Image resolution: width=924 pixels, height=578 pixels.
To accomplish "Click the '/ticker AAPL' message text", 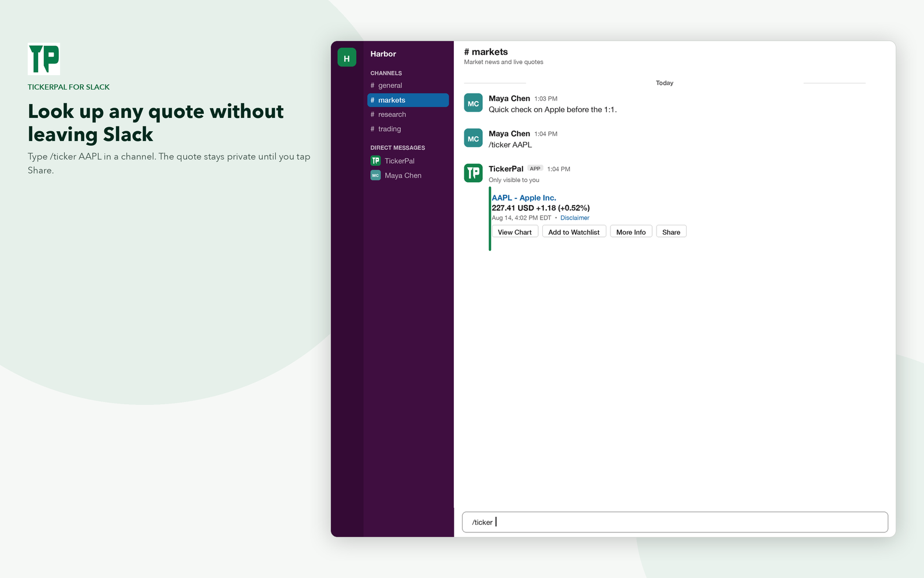I will (x=510, y=144).
